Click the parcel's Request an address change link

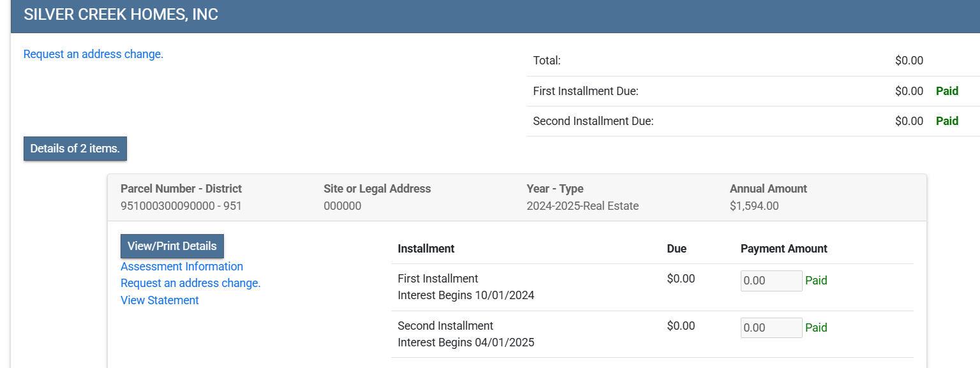pos(190,283)
